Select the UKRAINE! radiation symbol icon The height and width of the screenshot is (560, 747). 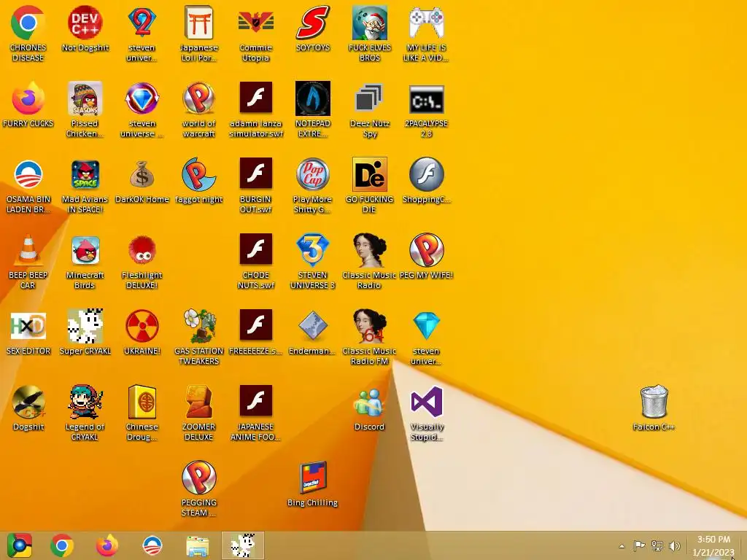[142, 326]
